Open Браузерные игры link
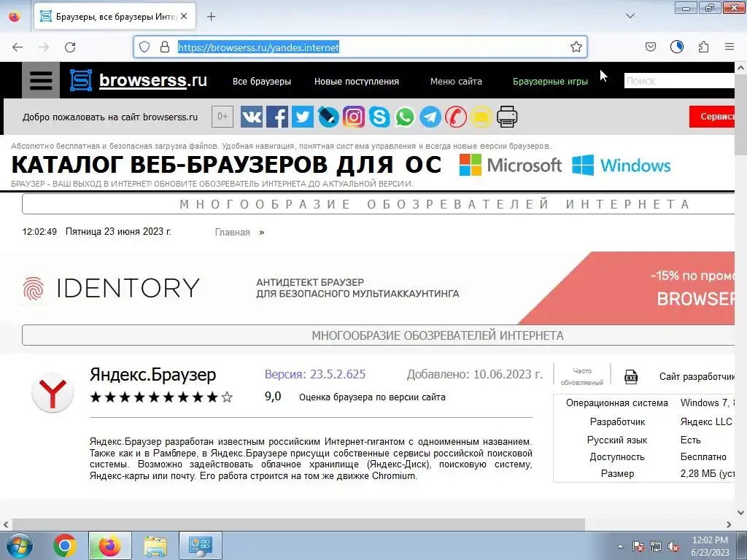Image resolution: width=747 pixels, height=560 pixels. coord(550,82)
